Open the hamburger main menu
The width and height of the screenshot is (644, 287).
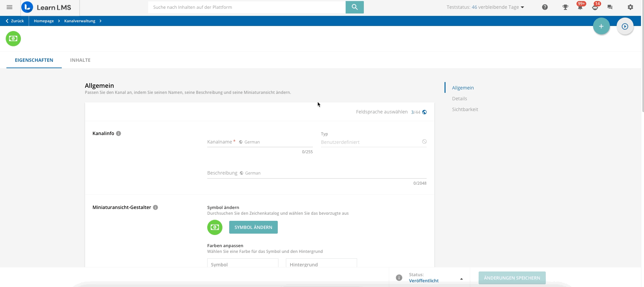click(x=9, y=7)
